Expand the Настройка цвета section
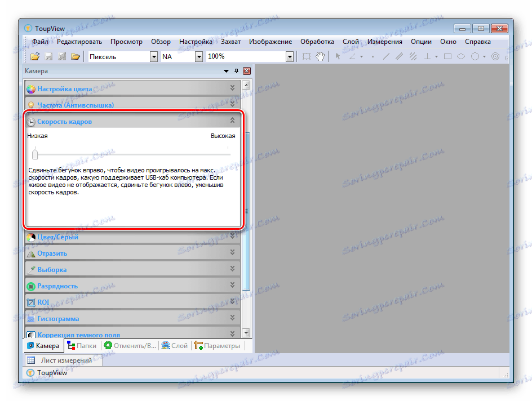Viewport: 532px width, 401px height. 232,88
